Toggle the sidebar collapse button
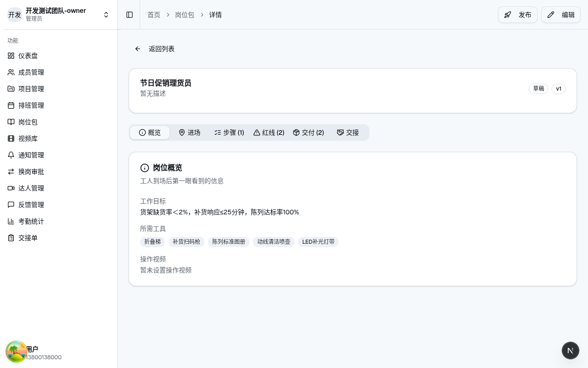Image resolution: width=588 pixels, height=368 pixels. pyautogui.click(x=130, y=15)
